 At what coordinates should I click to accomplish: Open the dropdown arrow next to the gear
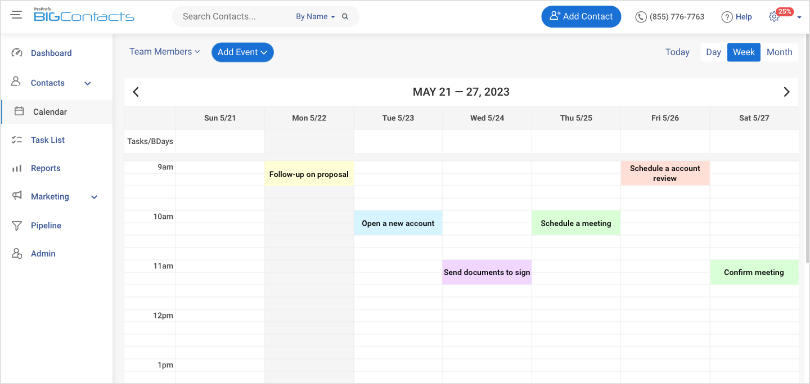[x=799, y=19]
